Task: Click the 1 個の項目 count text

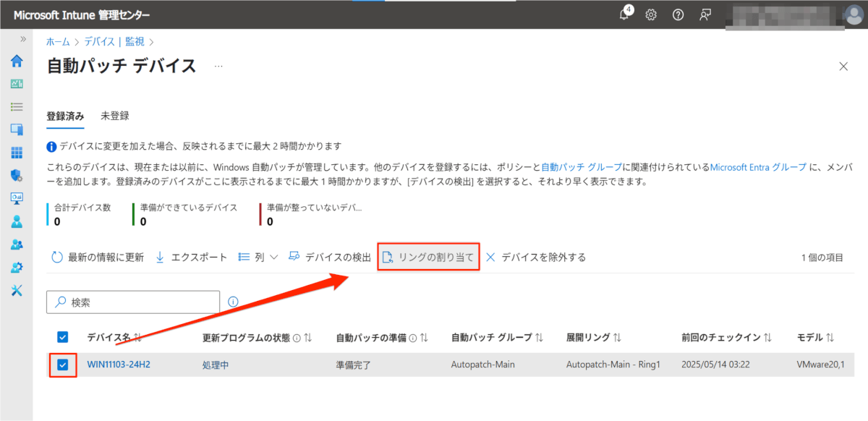Action: click(x=822, y=258)
